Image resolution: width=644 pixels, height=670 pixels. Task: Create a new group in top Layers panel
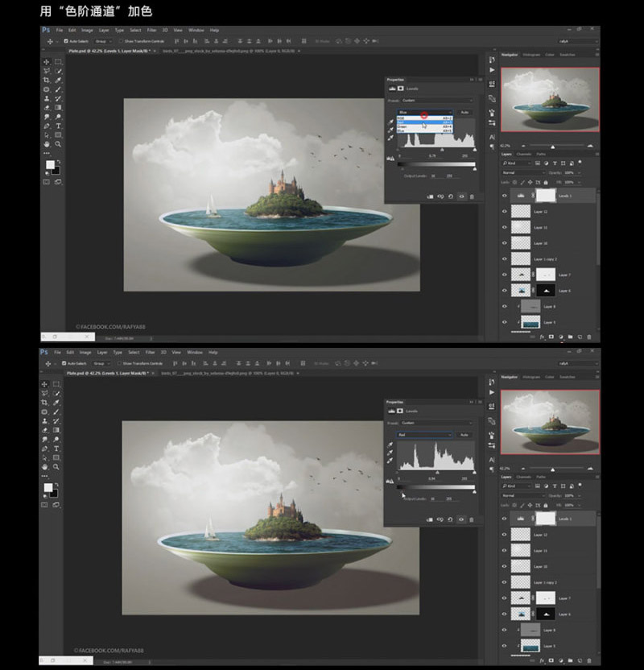click(570, 337)
